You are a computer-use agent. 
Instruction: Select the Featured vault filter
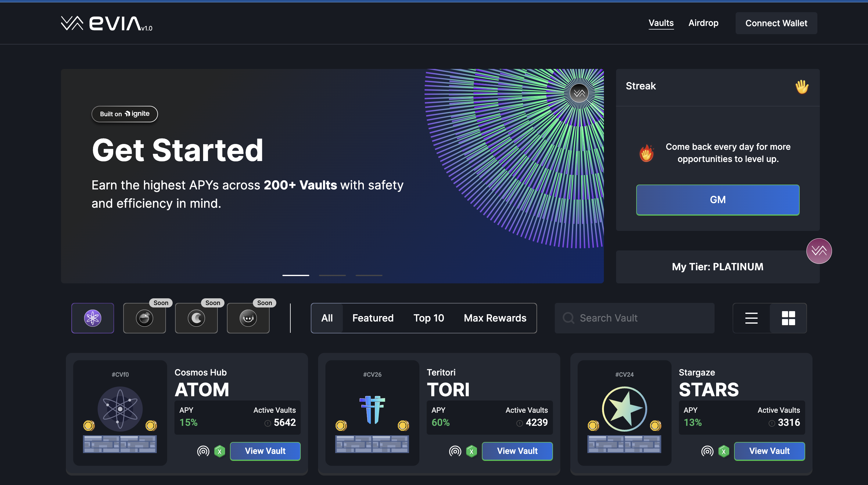pyautogui.click(x=373, y=318)
